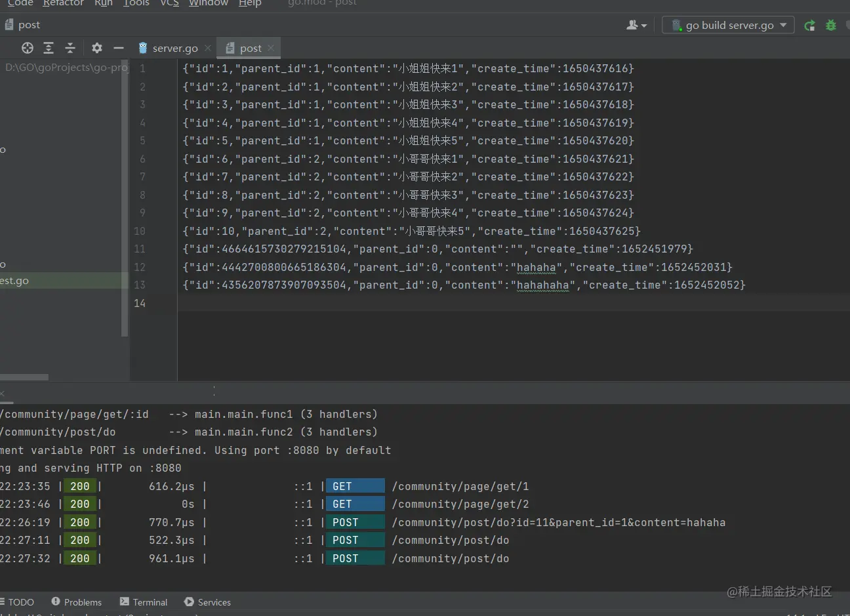This screenshot has height=616, width=850.
Task: Click the /community/page/get/2 log path
Action: (460, 504)
